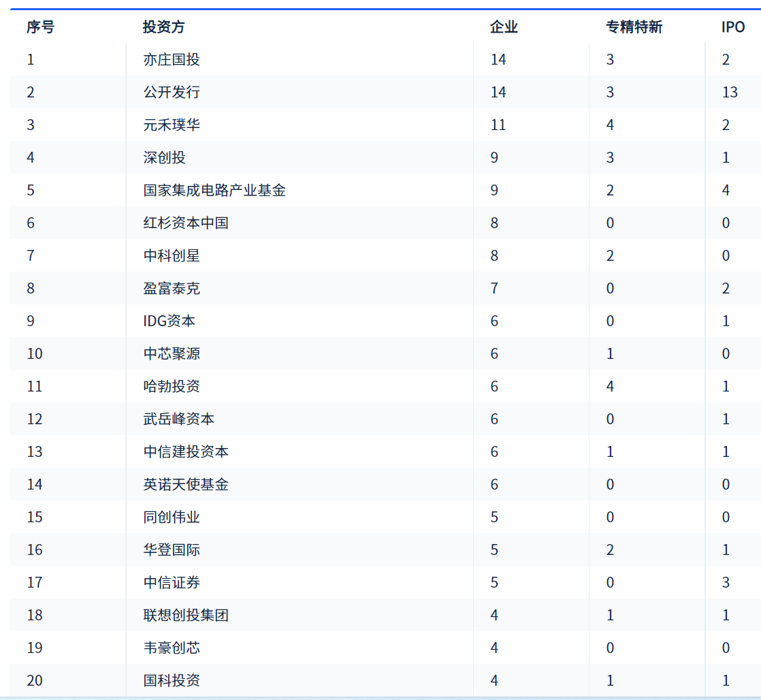
Task: Click 企业 value 4 for 韦豪创芯
Action: click(494, 648)
